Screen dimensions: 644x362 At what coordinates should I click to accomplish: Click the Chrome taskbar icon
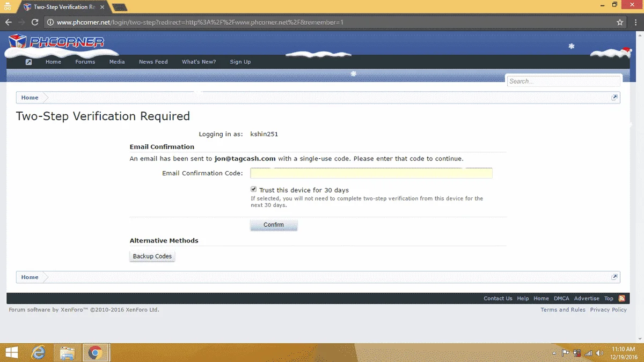[96, 352]
